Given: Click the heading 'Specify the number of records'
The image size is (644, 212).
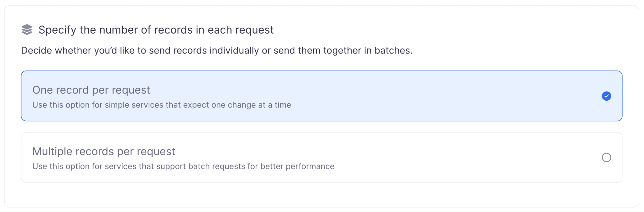Looking at the screenshot, I should pos(156,30).
